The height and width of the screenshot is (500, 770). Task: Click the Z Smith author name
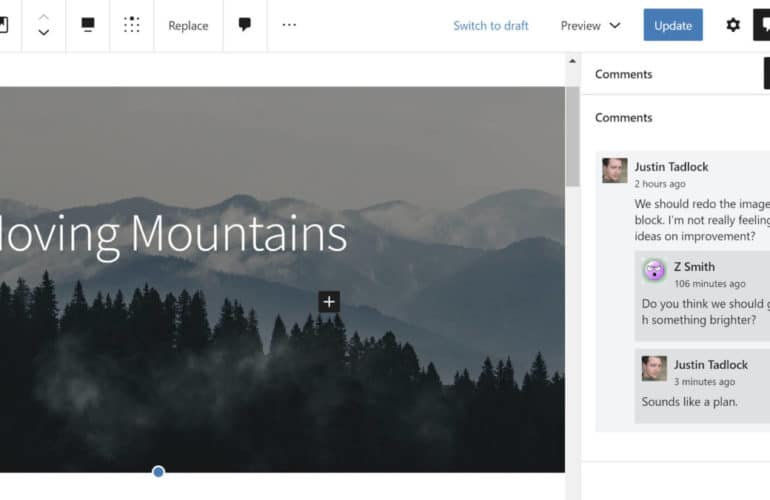pos(694,267)
